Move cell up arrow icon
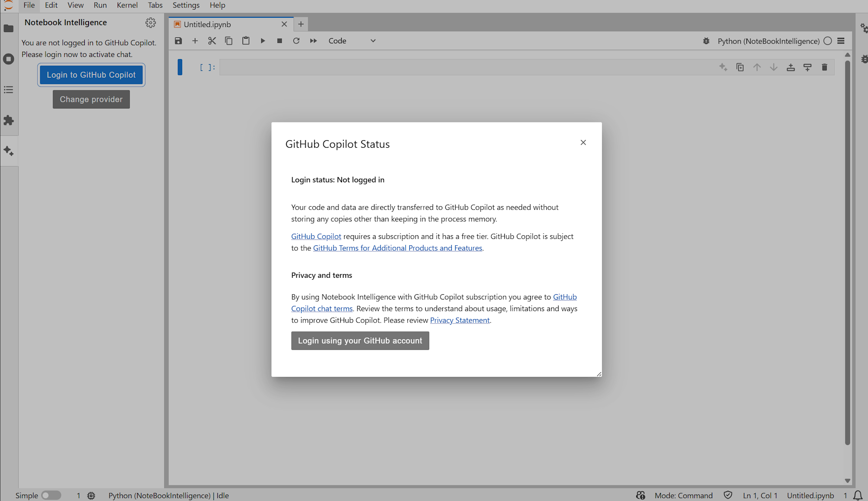Image resolution: width=868 pixels, height=501 pixels. click(x=757, y=67)
